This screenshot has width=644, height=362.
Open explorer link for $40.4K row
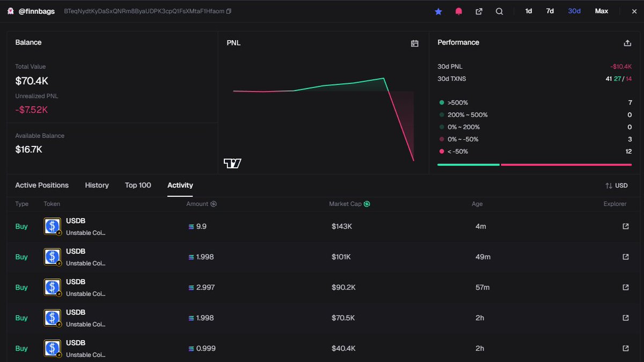625,349
